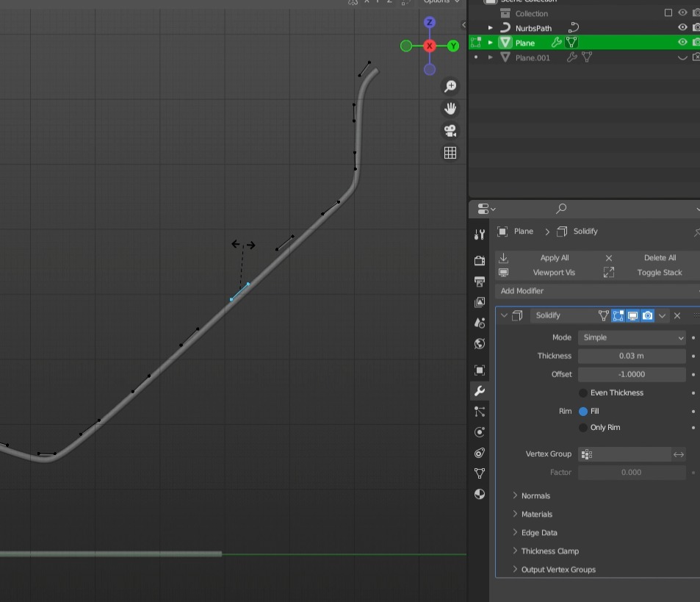Screen dimensions: 700x602
Task: Expand the Normals section
Action: point(535,496)
